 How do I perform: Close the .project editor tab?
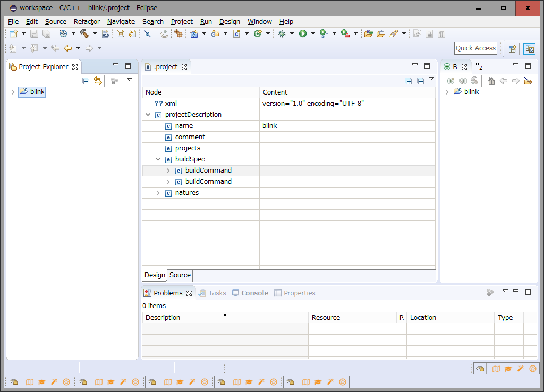(x=184, y=67)
